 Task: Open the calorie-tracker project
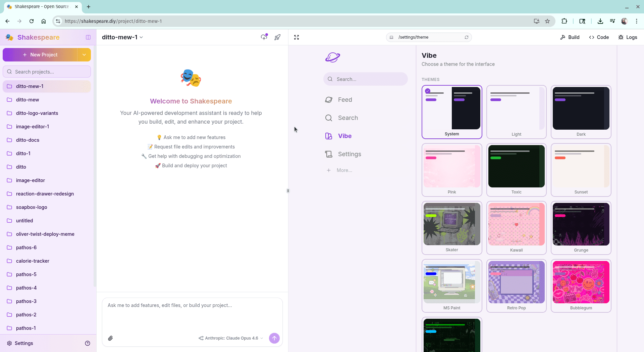click(x=33, y=261)
